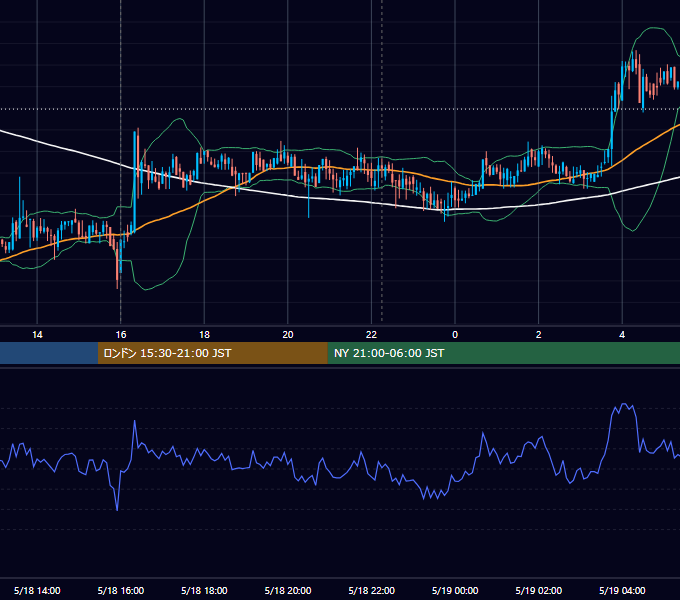The image size is (680, 600).
Task: Click the 2 hour axis label
Action: (538, 335)
